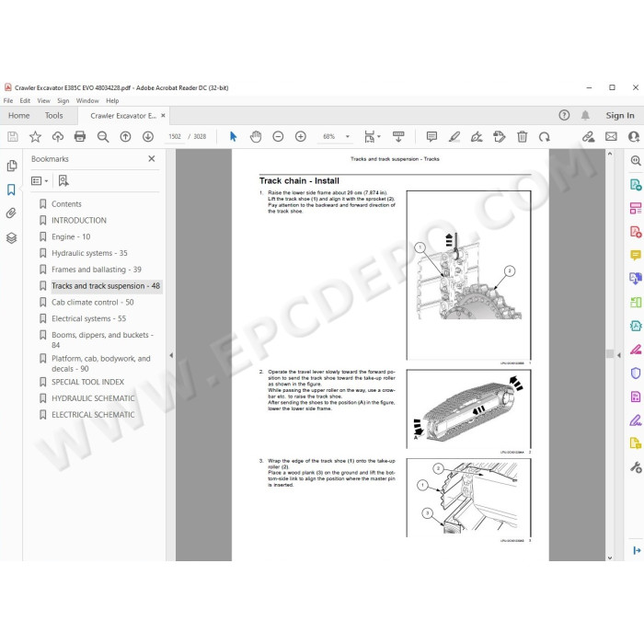
Task: Open Page Thumbnails panel
Action: pyautogui.click(x=11, y=166)
